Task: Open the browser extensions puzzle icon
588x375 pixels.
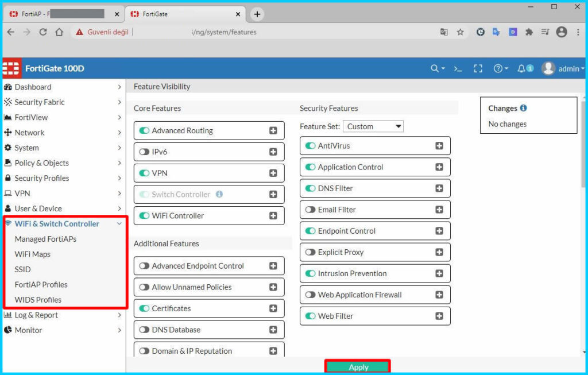Action: [529, 32]
